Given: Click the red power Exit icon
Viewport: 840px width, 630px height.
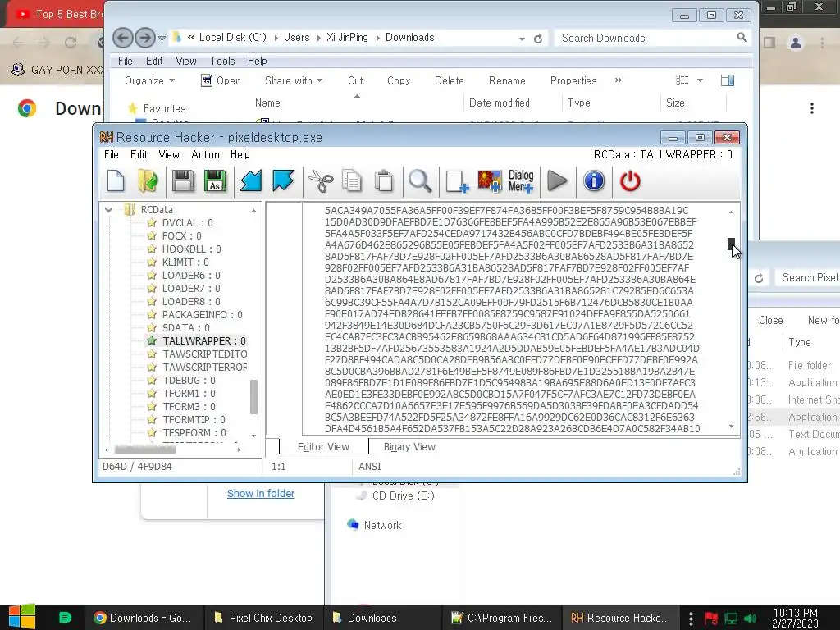Looking at the screenshot, I should coord(630,181).
